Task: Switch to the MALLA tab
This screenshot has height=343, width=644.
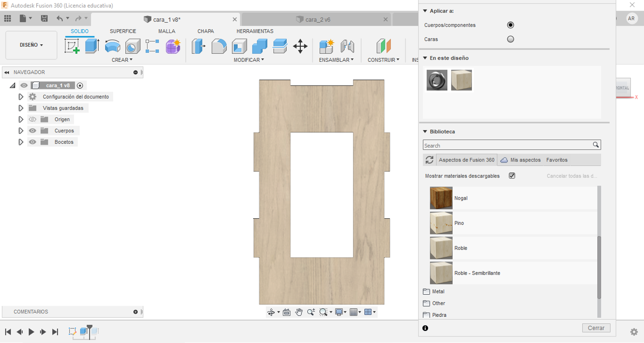Action: (x=167, y=31)
